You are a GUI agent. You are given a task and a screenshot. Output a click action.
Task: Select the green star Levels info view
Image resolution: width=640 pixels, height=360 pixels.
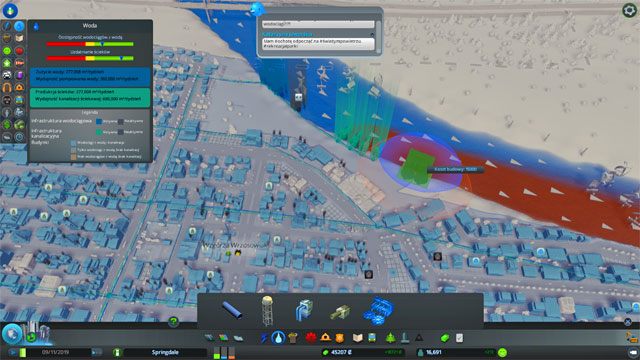pos(7,63)
